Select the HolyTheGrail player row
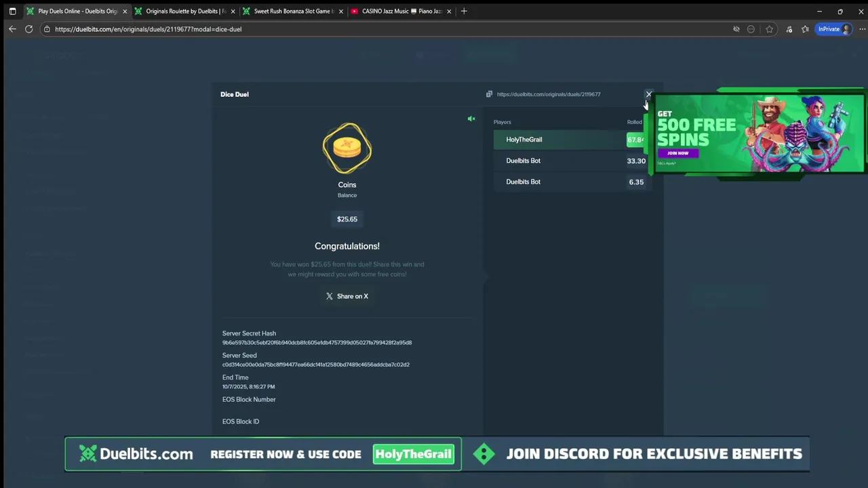Image resolution: width=868 pixels, height=488 pixels. 572,140
